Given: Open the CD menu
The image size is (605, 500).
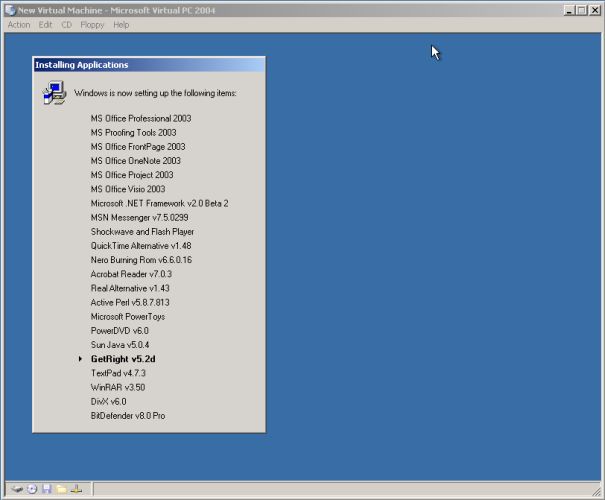Looking at the screenshot, I should 66,25.
